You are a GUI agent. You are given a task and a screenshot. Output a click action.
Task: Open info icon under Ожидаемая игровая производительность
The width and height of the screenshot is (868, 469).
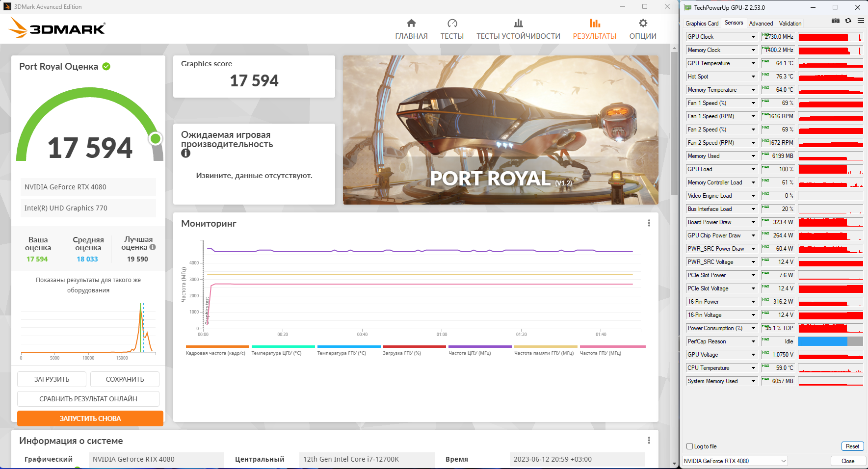click(185, 153)
